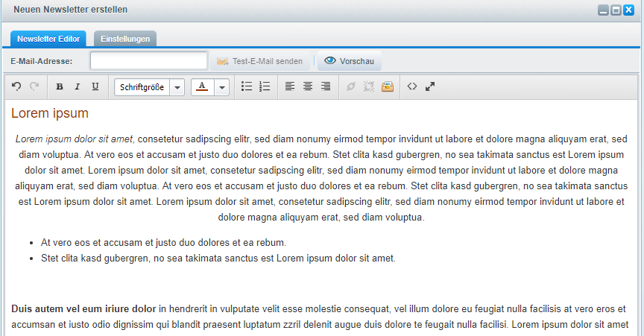Open the Schriftgröße dropdown arrow
Image resolution: width=644 pixels, height=336 pixels.
177,87
